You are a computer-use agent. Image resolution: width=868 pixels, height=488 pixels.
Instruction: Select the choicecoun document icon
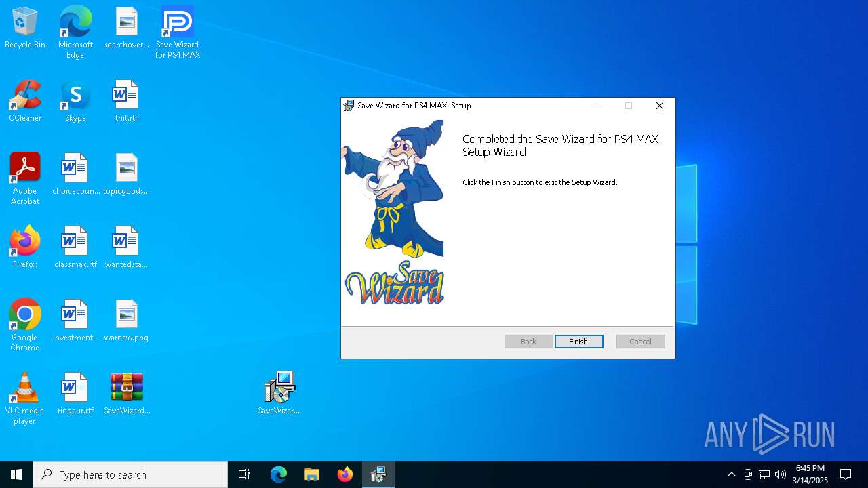(x=75, y=175)
